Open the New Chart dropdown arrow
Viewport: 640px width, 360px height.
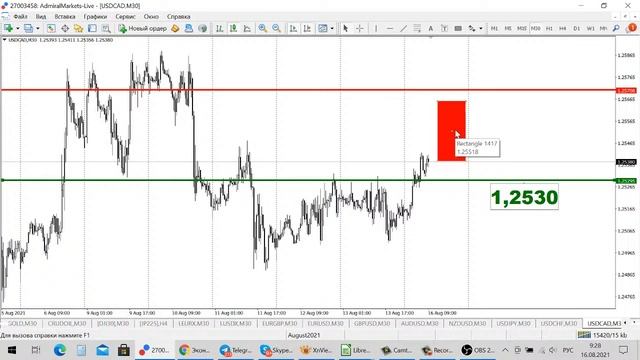point(17,28)
